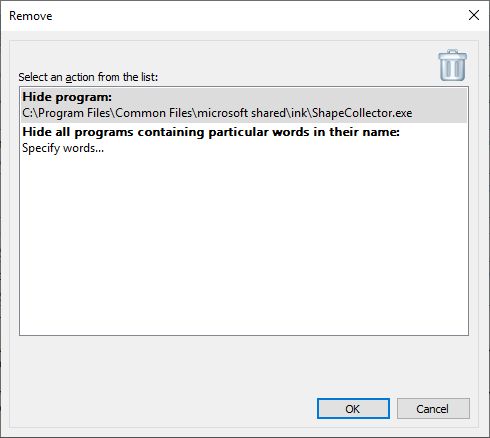The height and width of the screenshot is (438, 490).
Task: Click "ShapeCollector.exe" filename in the path
Action: pyautogui.click(x=362, y=113)
